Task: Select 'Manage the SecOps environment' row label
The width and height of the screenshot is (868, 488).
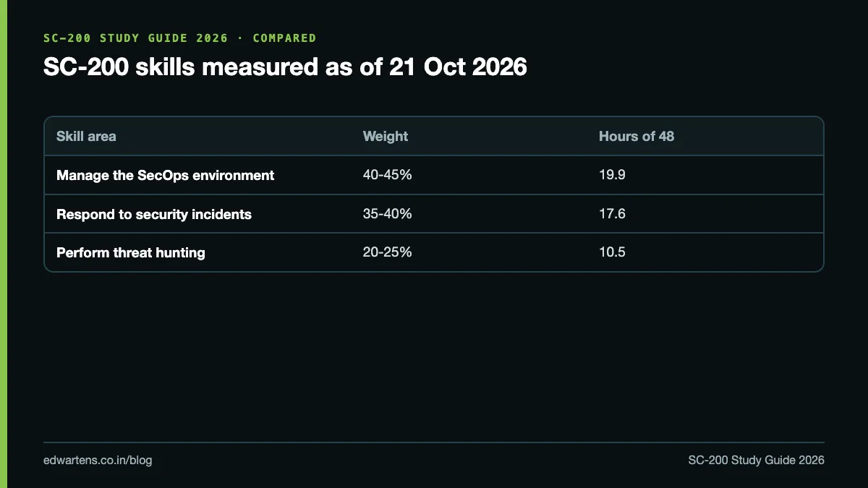Action: 166,175
